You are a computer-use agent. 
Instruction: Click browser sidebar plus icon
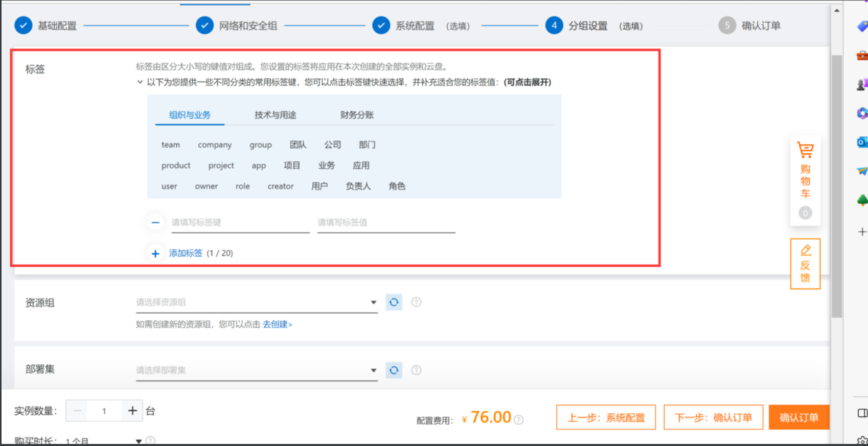(x=862, y=232)
